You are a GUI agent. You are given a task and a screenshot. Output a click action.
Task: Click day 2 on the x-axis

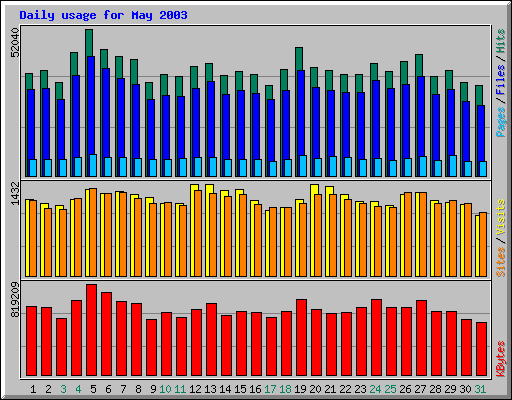click(48, 389)
